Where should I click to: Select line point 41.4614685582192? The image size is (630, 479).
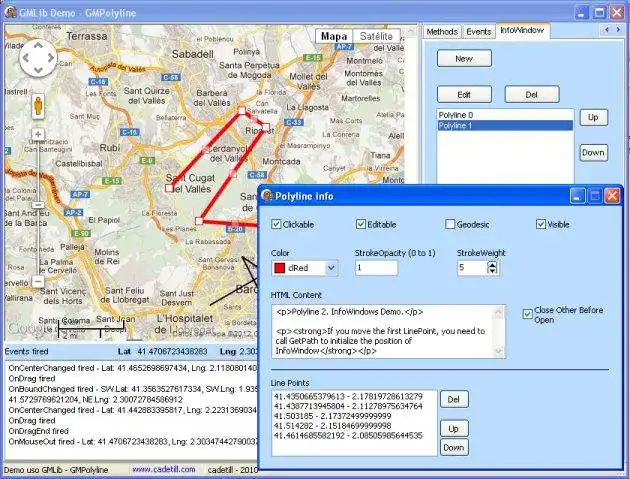(x=348, y=436)
